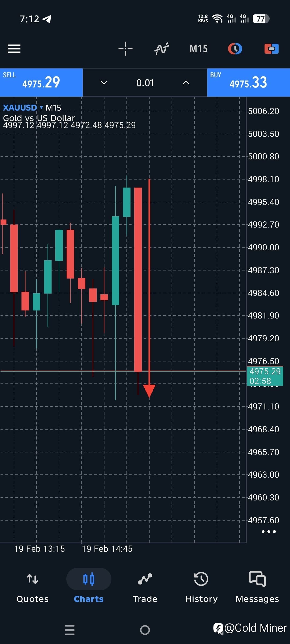This screenshot has width=290, height=644.
Task: Open chart options three-dots icon
Action: point(269,532)
